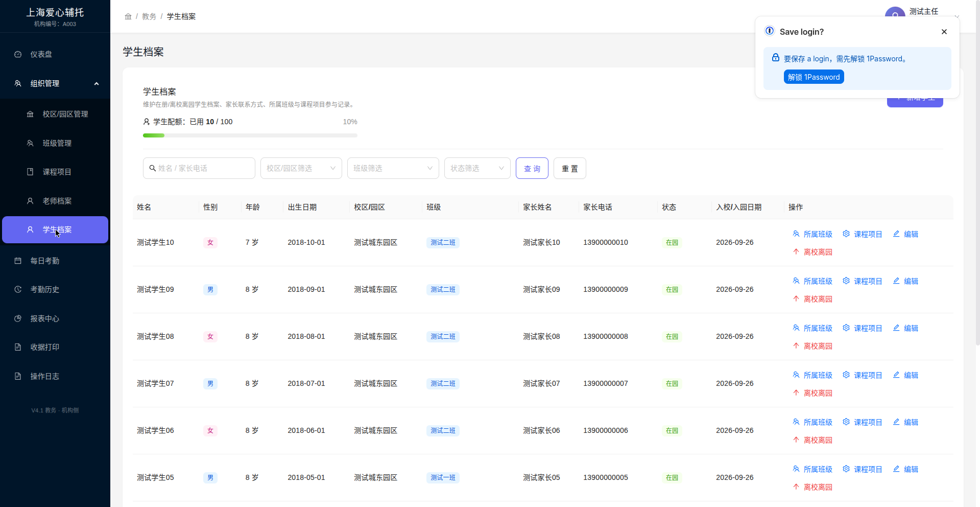
Task: Click the 老师档案 sidebar icon
Action: (x=30, y=201)
